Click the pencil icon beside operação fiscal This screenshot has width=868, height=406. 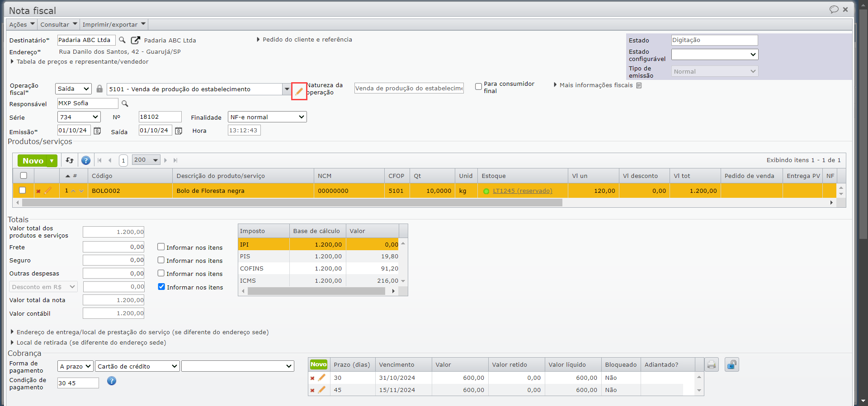point(299,91)
